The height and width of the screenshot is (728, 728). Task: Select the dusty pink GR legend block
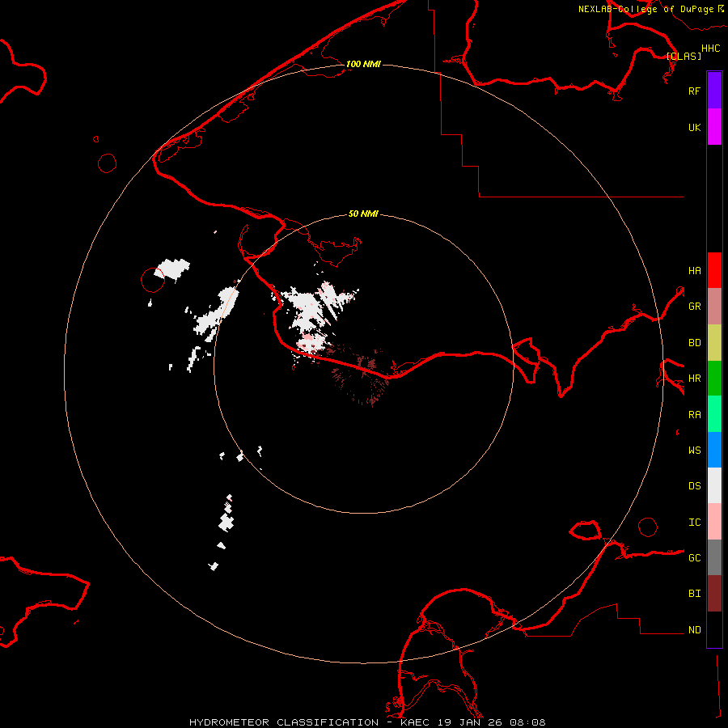[714, 307]
